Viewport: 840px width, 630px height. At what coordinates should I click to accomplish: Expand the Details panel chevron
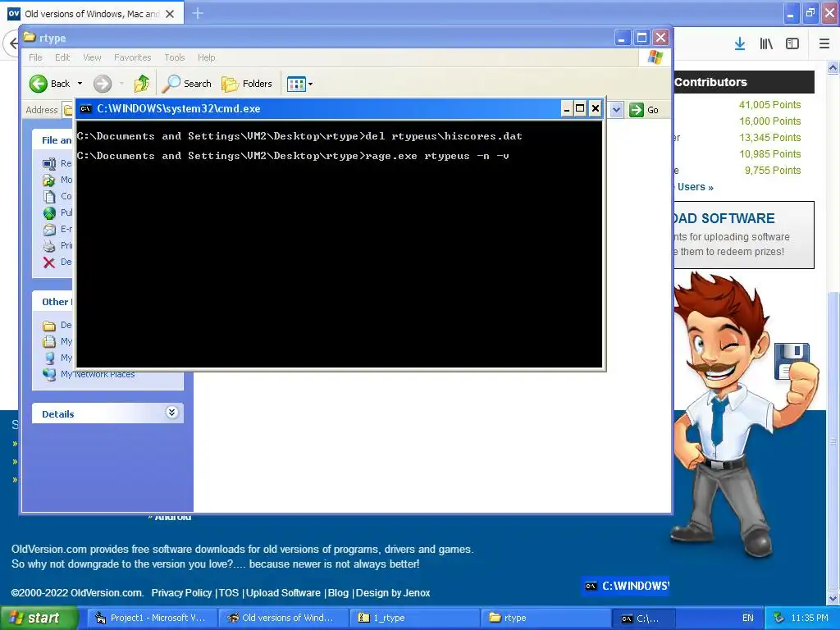pyautogui.click(x=171, y=413)
